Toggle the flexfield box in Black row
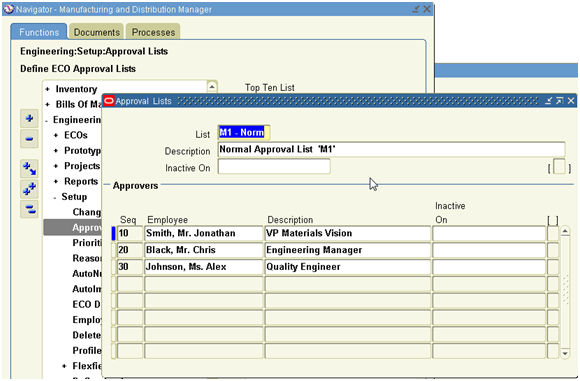Screen dimensions: 580x381 pyautogui.click(x=553, y=250)
